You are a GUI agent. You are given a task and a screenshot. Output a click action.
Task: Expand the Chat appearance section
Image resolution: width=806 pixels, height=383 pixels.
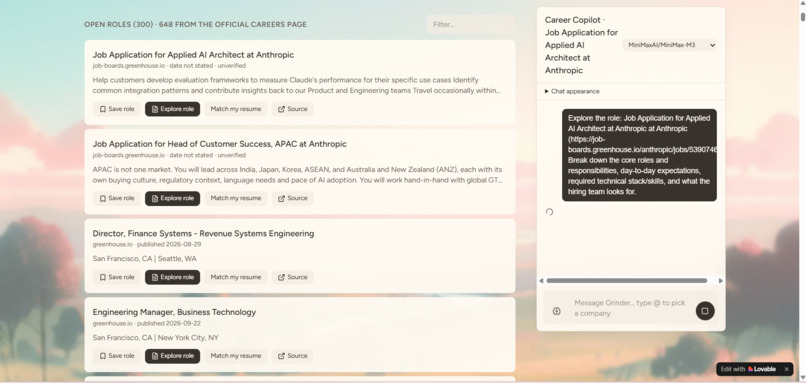572,91
